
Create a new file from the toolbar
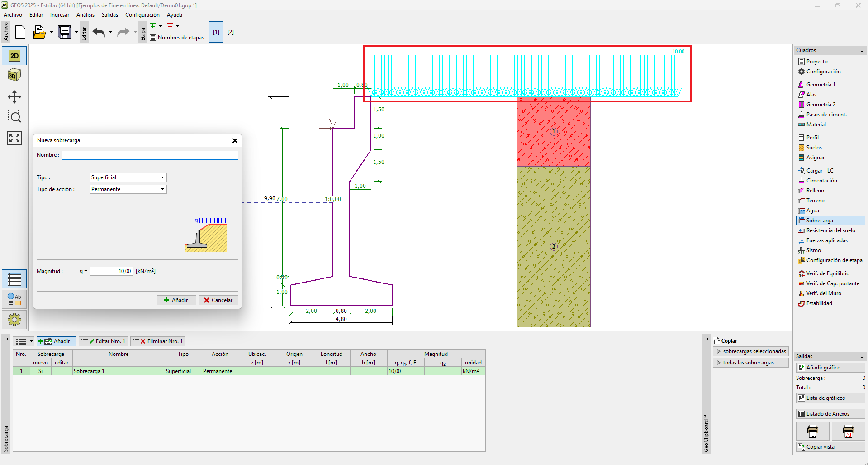pyautogui.click(x=20, y=32)
